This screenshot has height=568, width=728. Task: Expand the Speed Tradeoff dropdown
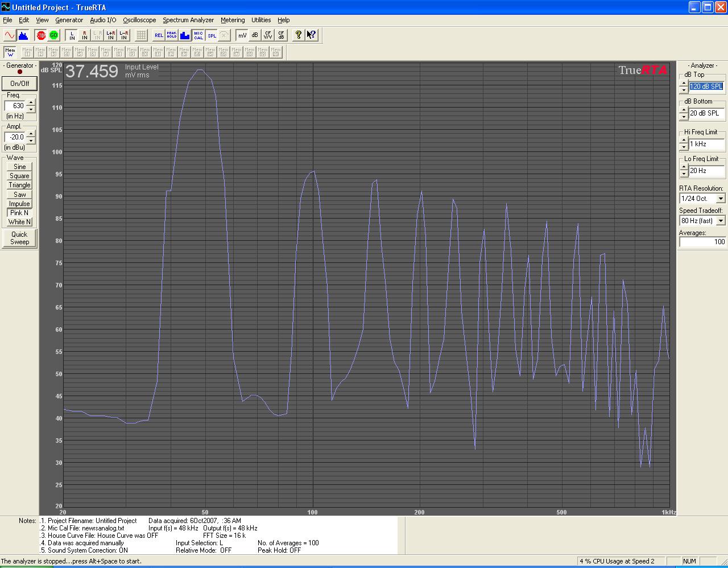coord(721,221)
